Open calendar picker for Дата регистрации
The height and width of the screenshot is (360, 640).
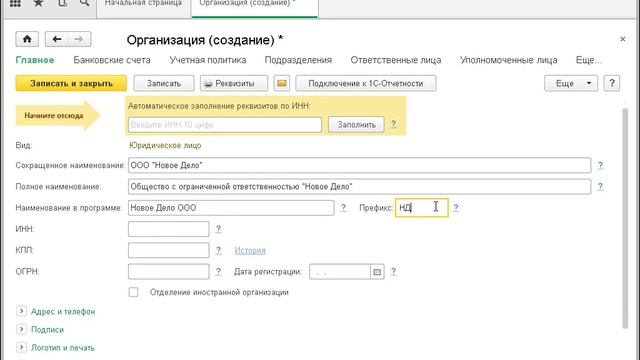click(x=377, y=272)
